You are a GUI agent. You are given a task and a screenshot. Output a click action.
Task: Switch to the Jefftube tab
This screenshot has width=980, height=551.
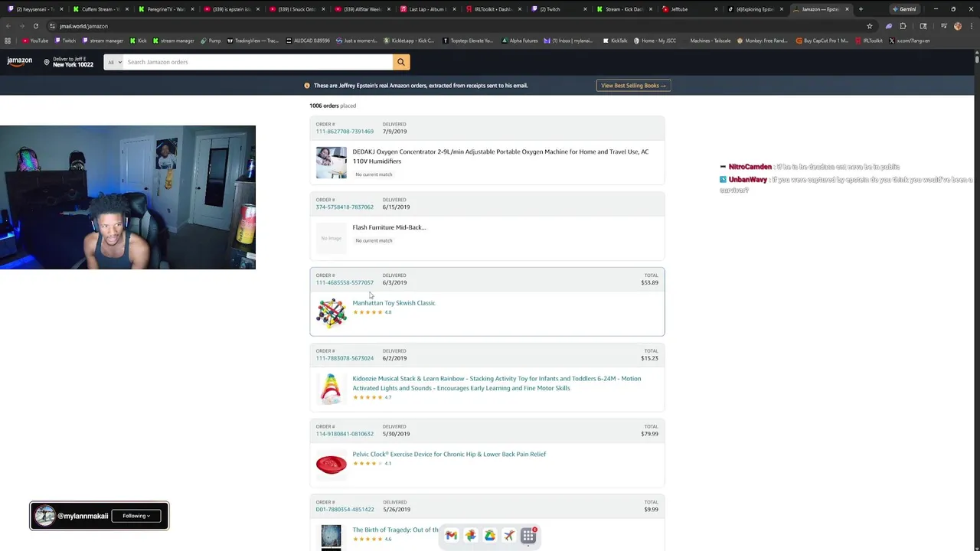click(691, 9)
